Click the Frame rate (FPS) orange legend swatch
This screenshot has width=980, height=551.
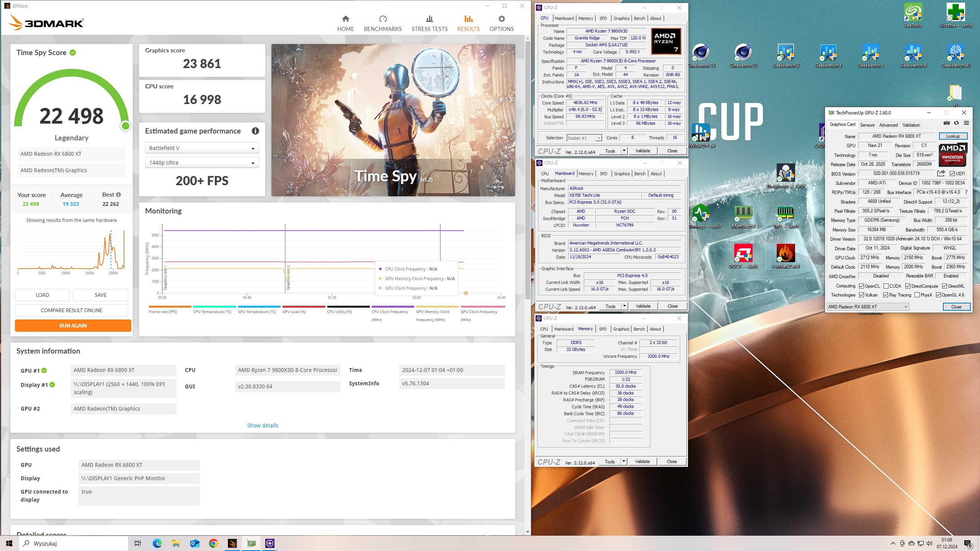pos(170,306)
